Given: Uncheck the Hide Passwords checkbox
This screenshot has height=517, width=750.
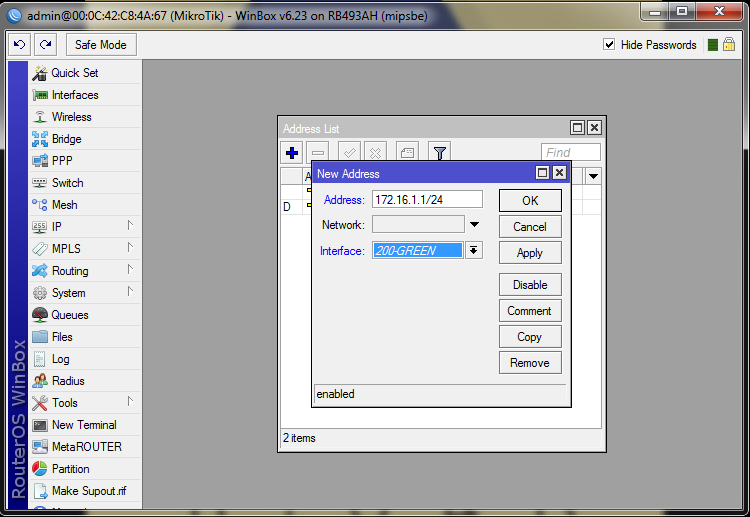Looking at the screenshot, I should pyautogui.click(x=609, y=44).
